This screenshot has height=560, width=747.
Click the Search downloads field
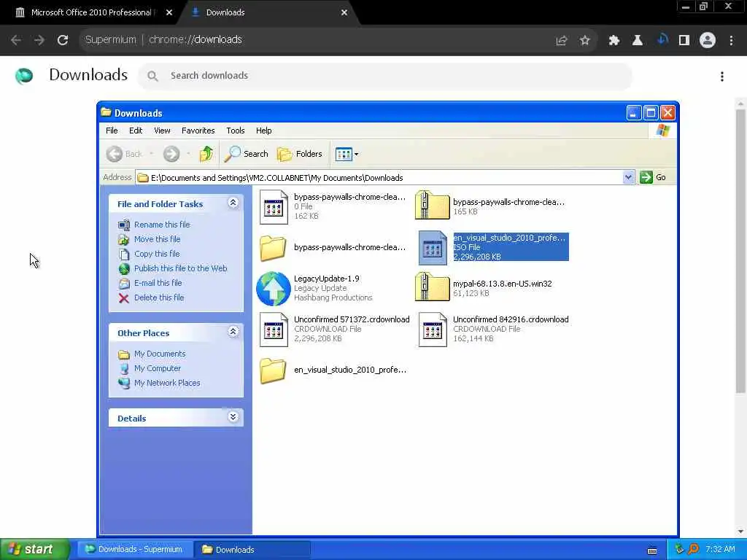(x=385, y=76)
